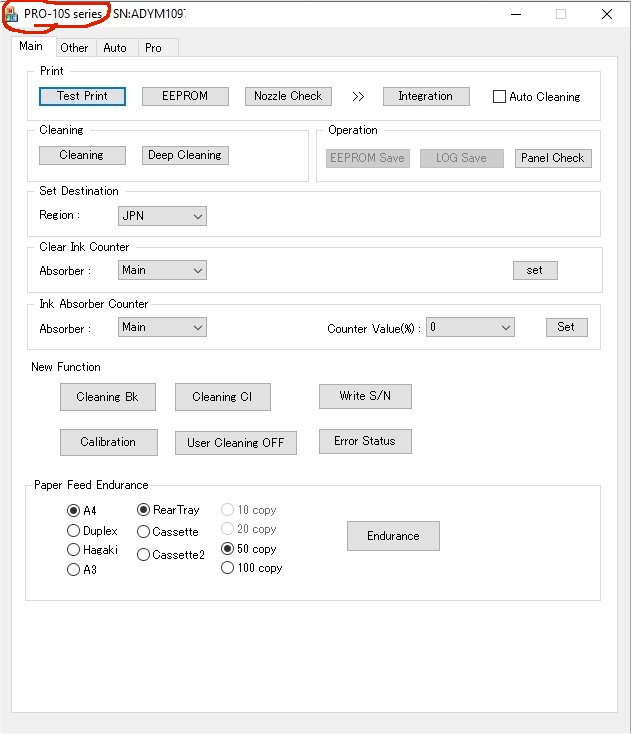This screenshot has height=734, width=631.
Task: Expand the Clear Ink Counter Absorber dropdown
Action: (162, 270)
